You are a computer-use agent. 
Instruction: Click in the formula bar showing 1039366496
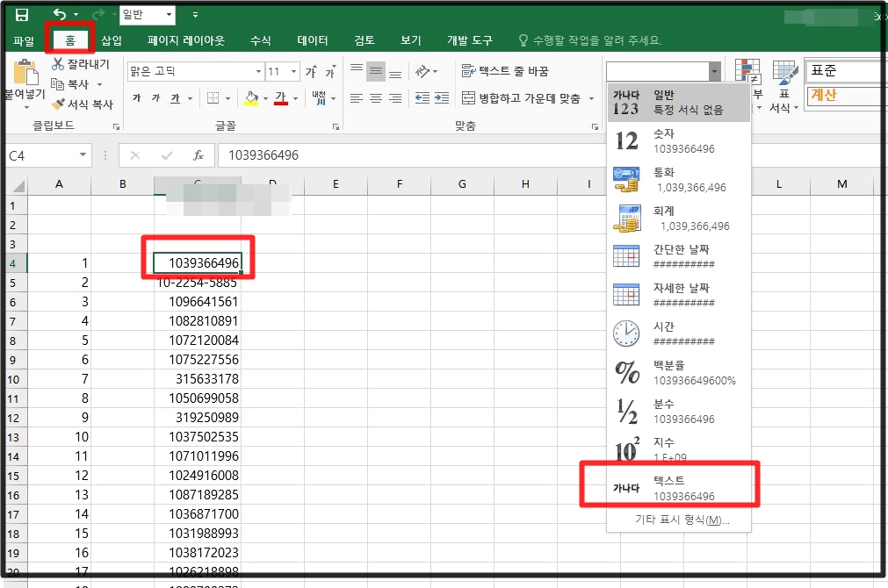click(410, 155)
